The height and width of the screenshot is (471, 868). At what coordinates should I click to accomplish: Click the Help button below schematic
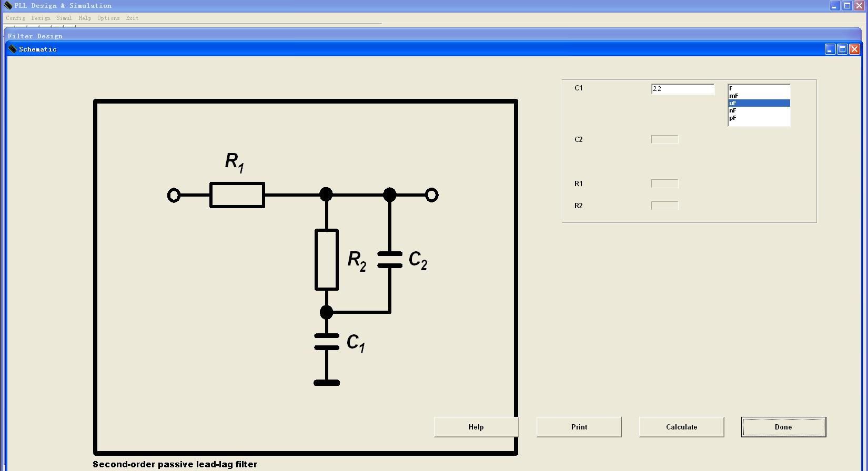click(476, 427)
